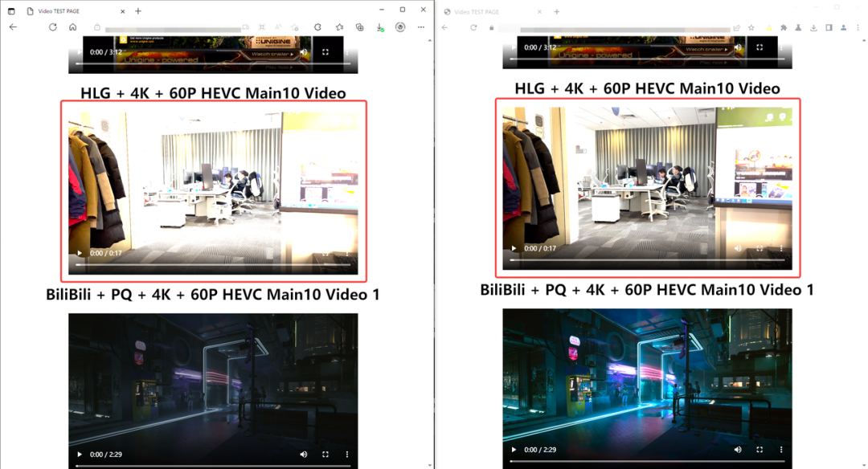Click home icon in Edge toolbar
This screenshot has width=868, height=469.
click(72, 27)
